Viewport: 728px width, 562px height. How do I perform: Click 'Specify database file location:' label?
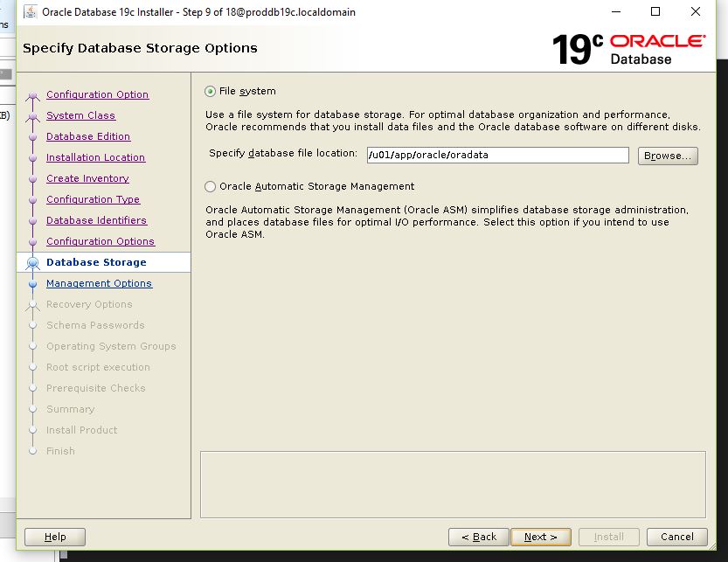pyautogui.click(x=283, y=153)
